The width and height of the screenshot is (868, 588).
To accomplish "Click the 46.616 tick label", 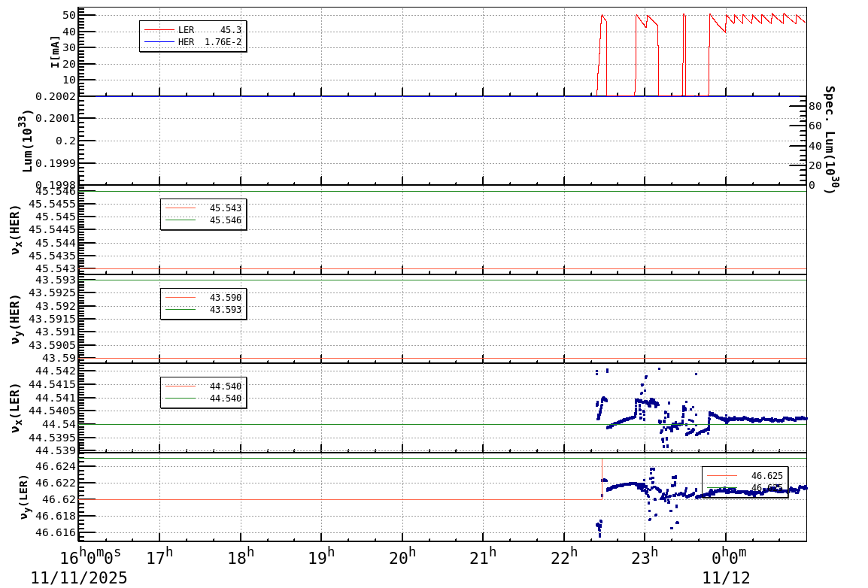I will (x=56, y=532).
